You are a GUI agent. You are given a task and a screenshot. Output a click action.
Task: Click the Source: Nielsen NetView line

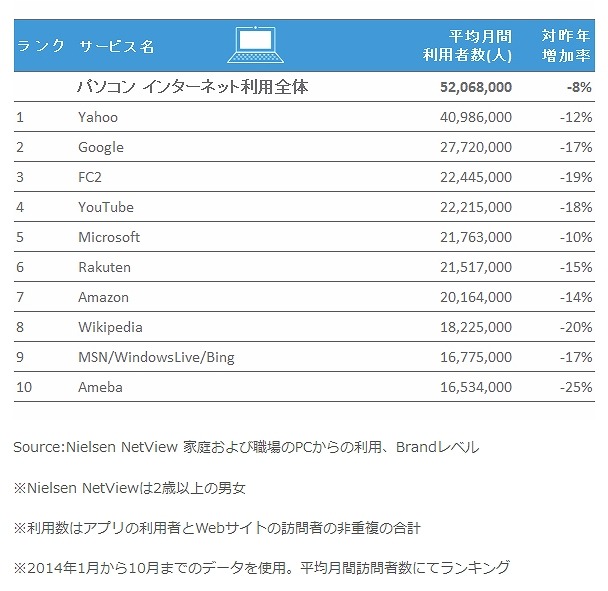click(x=246, y=448)
